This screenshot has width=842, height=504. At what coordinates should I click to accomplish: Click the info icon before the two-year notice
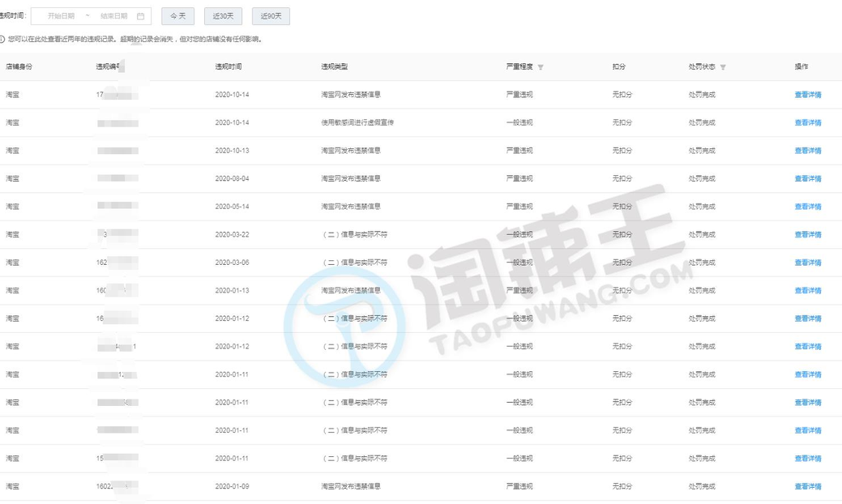coord(2,39)
